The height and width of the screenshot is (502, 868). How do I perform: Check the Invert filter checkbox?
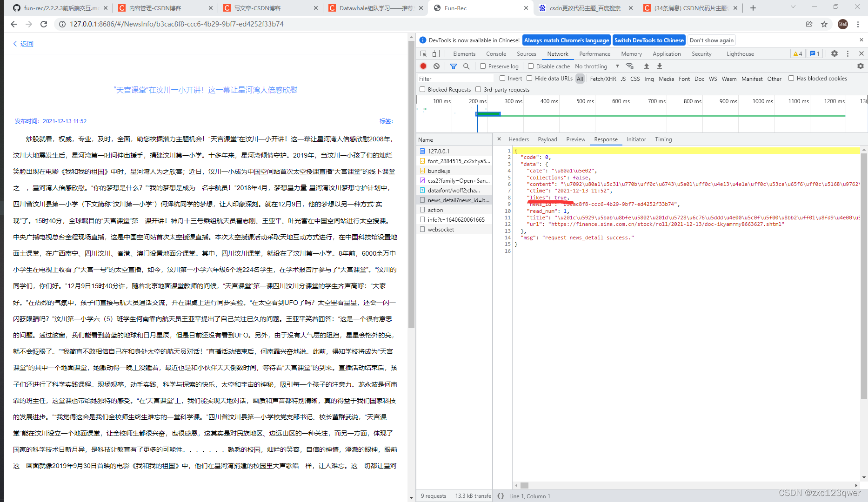[x=502, y=78]
